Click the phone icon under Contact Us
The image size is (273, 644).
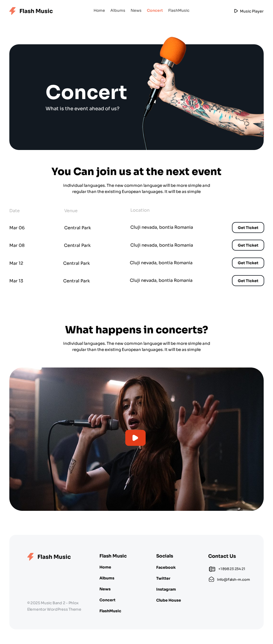[212, 569]
